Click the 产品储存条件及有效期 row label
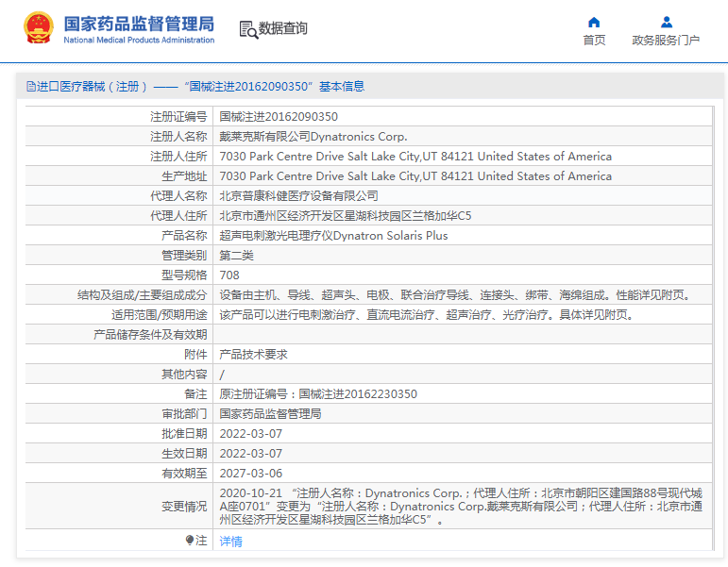 [x=150, y=335]
